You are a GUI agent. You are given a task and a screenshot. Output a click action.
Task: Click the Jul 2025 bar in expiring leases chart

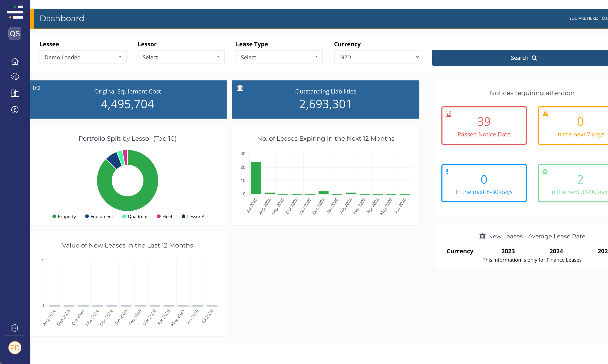point(256,178)
